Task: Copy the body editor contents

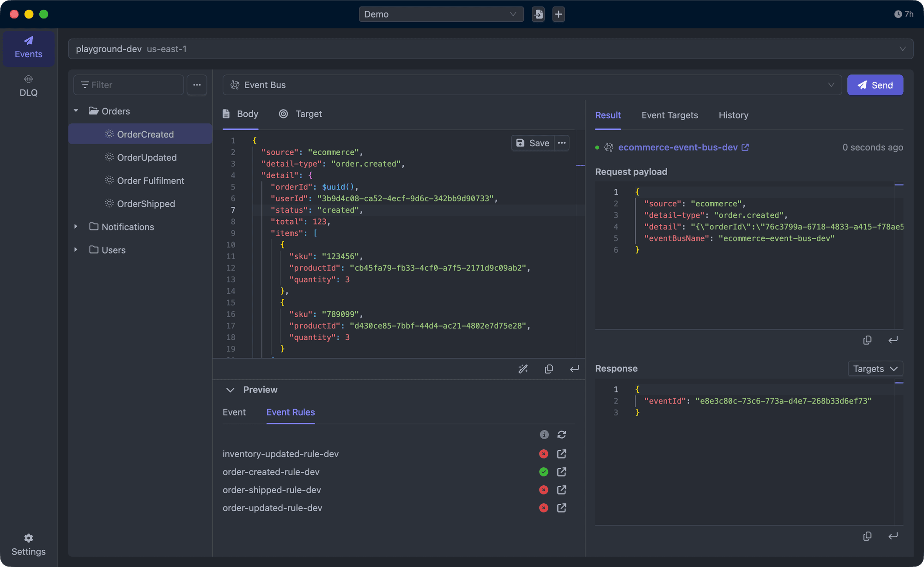Action: 549,369
